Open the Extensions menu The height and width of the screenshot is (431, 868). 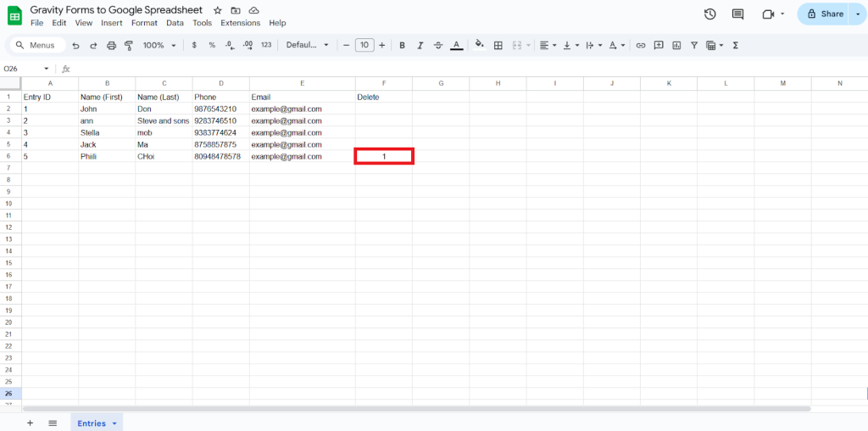coord(240,23)
